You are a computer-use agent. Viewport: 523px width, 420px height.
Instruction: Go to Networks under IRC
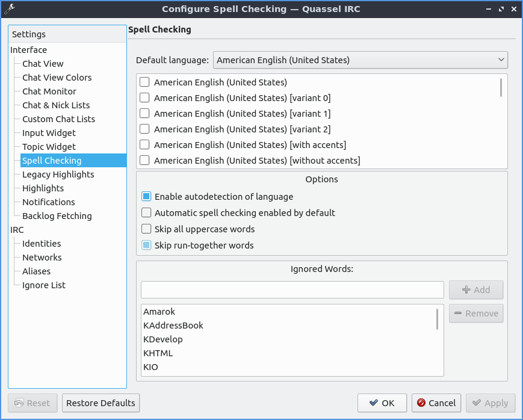tap(42, 258)
